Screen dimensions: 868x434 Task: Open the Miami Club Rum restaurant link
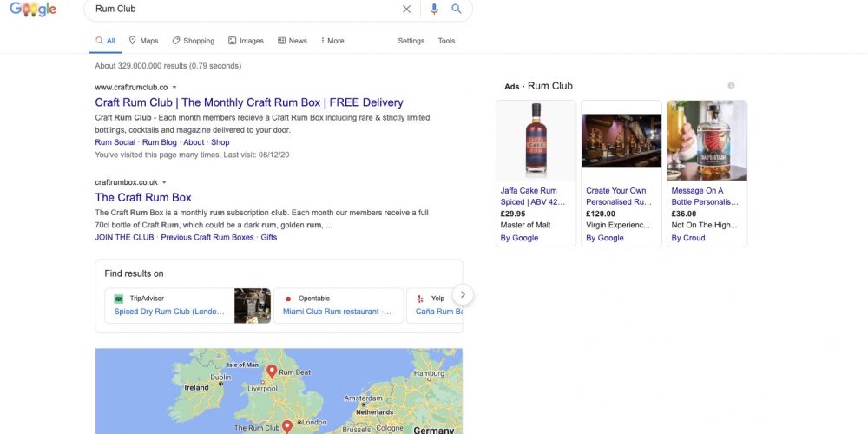[337, 312]
